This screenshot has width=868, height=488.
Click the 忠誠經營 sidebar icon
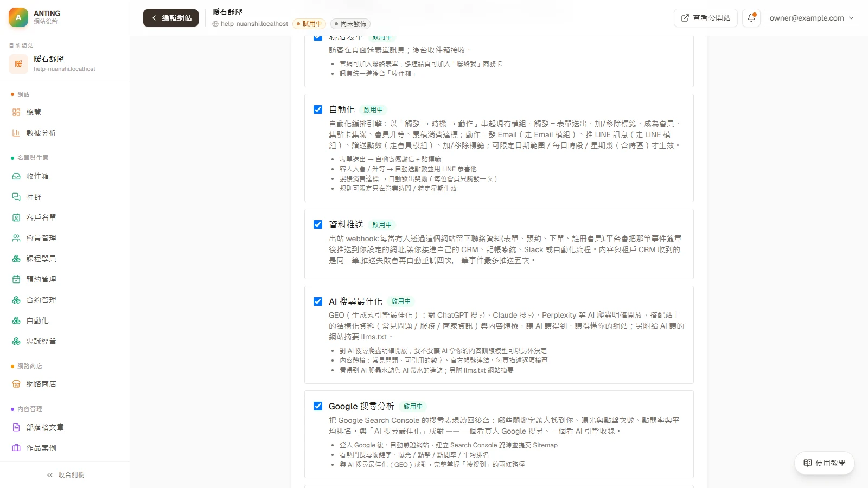16,341
